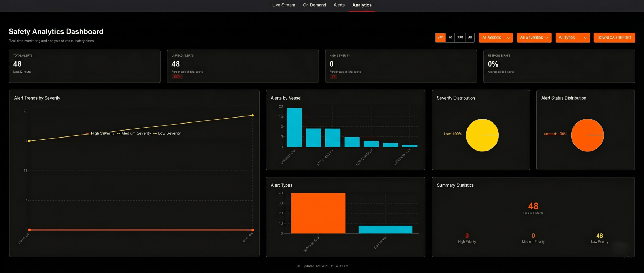Set time range to 24h
Image resolution: width=644 pixels, height=273 pixels.
[x=440, y=38]
